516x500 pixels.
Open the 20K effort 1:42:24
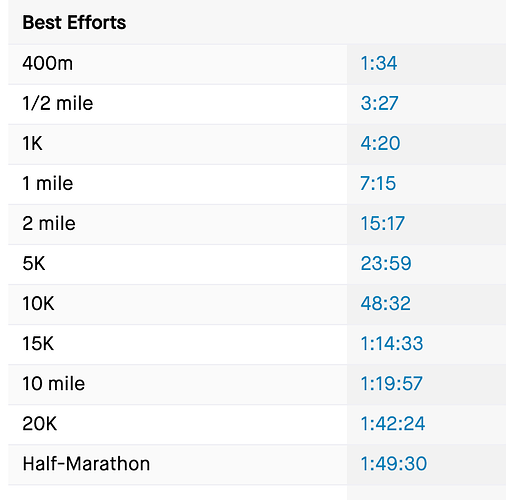point(393,424)
